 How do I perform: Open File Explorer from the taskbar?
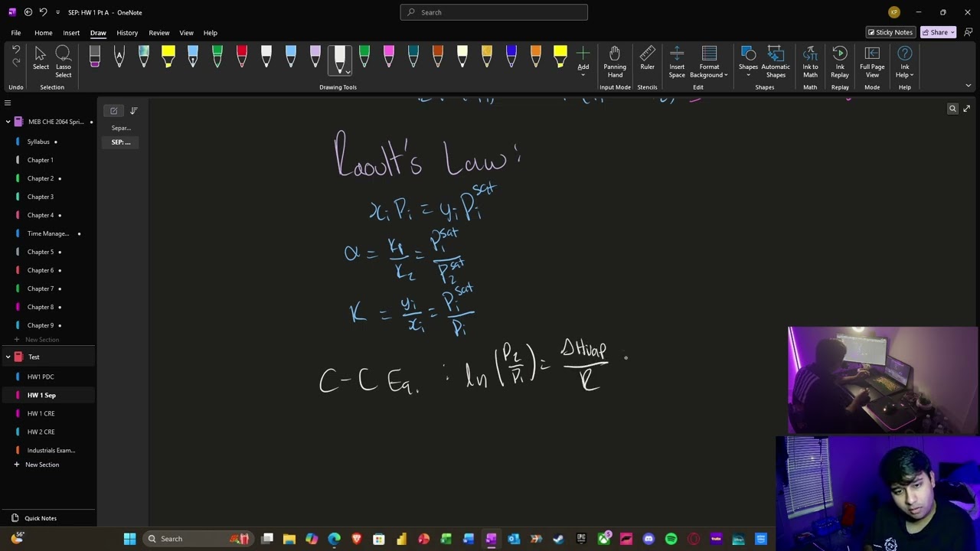click(289, 539)
